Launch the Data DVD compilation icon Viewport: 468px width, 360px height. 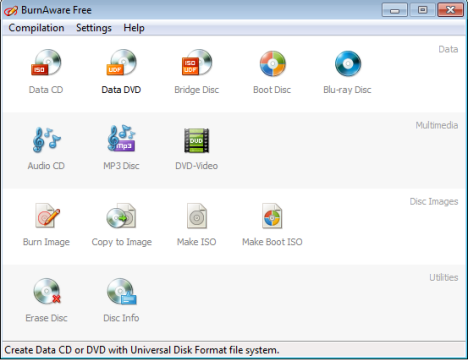pos(121,63)
